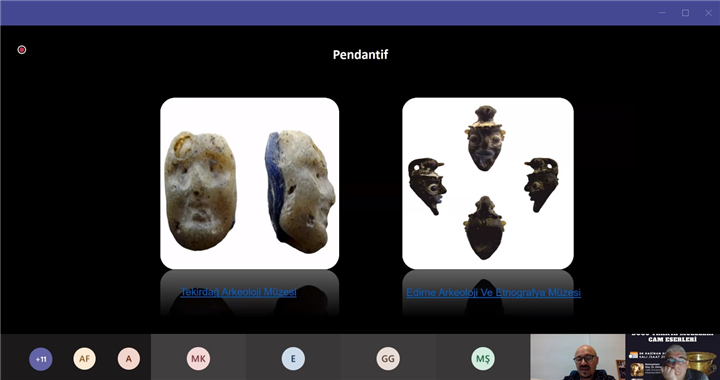The width and height of the screenshot is (720, 380).
Task: Click the MK participant avatar
Action: [198, 359]
